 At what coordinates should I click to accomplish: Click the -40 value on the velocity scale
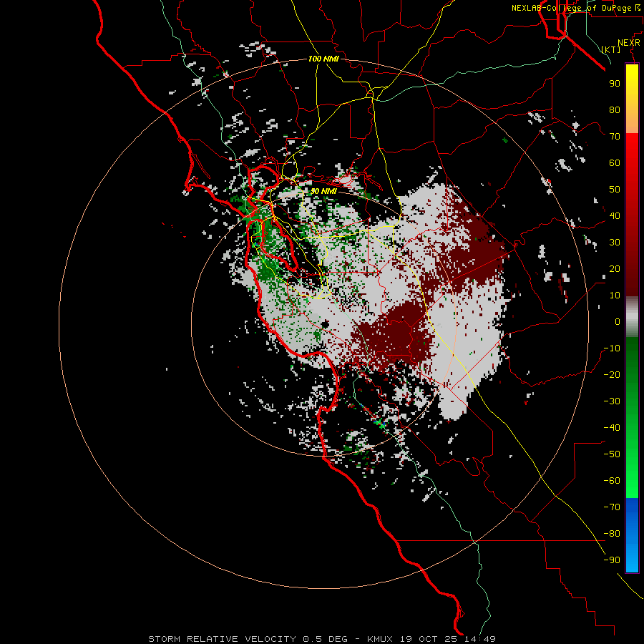tap(612, 428)
